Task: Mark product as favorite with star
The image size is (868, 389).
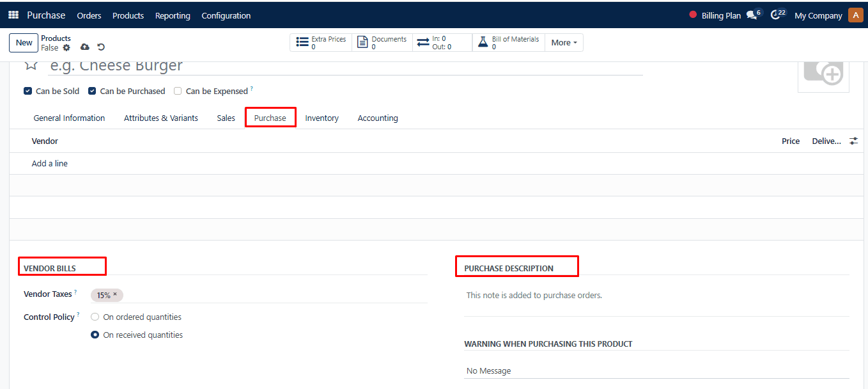Action: pyautogui.click(x=31, y=65)
